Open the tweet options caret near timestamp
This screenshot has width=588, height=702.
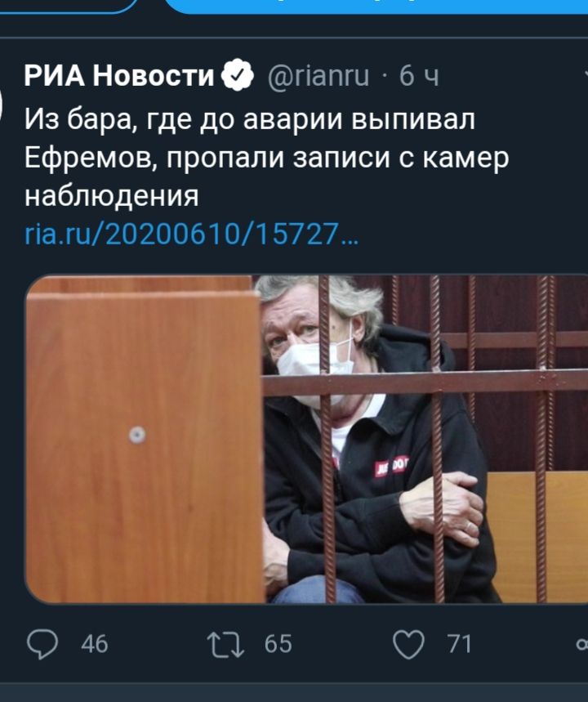click(586, 73)
